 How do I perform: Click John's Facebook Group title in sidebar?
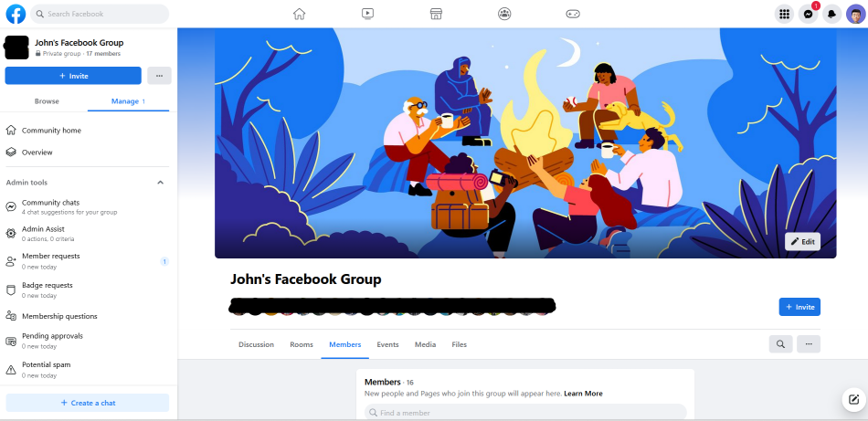point(79,43)
